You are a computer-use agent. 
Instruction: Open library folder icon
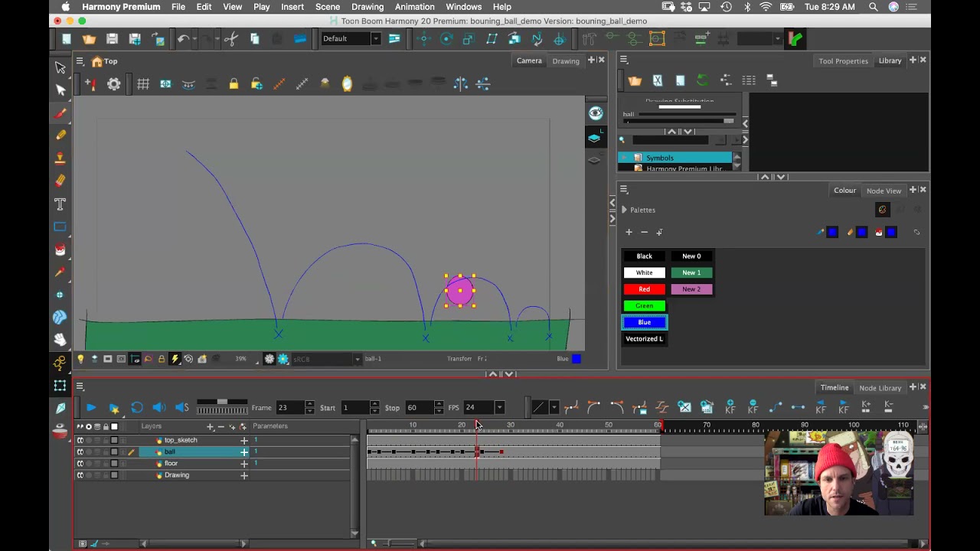click(635, 80)
